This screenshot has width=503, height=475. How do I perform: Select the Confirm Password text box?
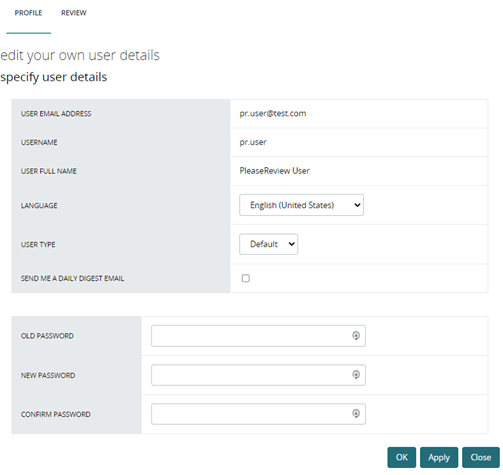tap(258, 414)
